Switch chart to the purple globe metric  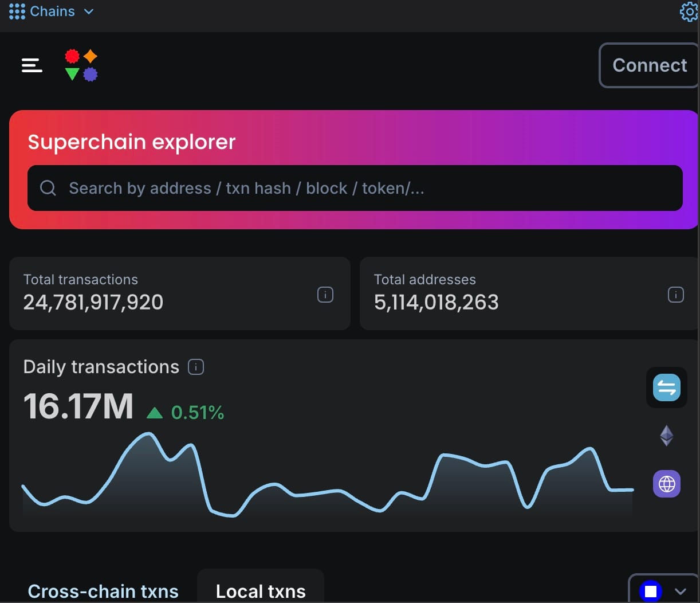[667, 484]
